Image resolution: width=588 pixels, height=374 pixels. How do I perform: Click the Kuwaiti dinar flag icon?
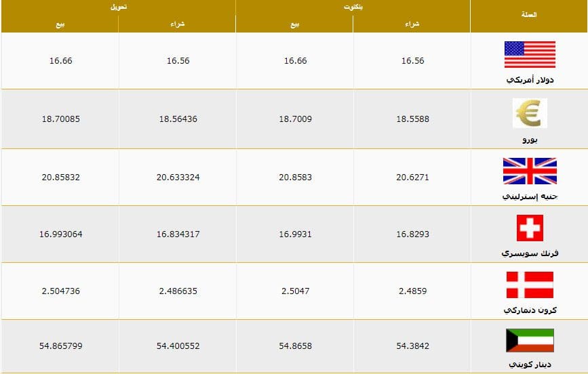(530, 340)
